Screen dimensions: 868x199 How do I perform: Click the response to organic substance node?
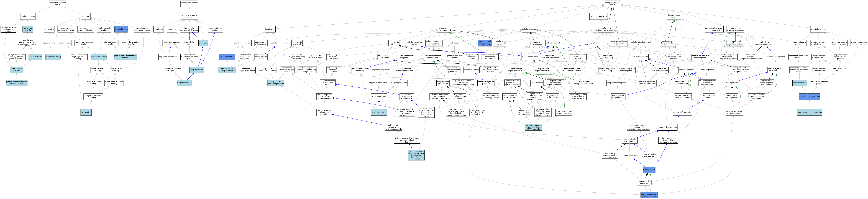pyautogui.click(x=247, y=70)
